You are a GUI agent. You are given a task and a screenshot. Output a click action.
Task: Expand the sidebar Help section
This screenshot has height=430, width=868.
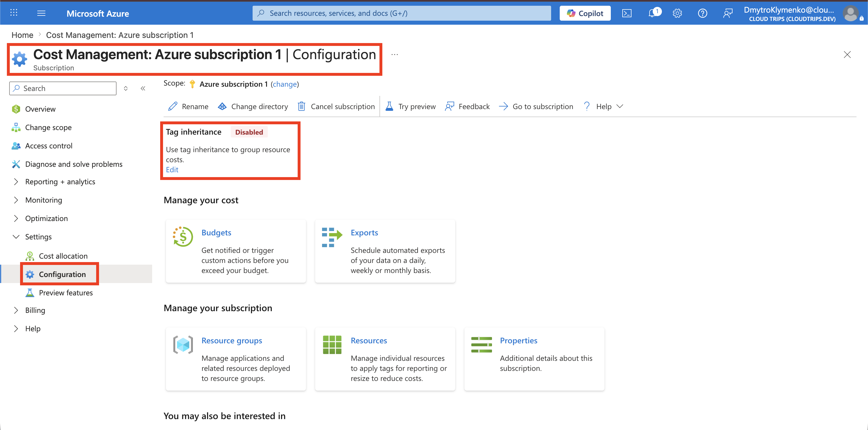(33, 329)
